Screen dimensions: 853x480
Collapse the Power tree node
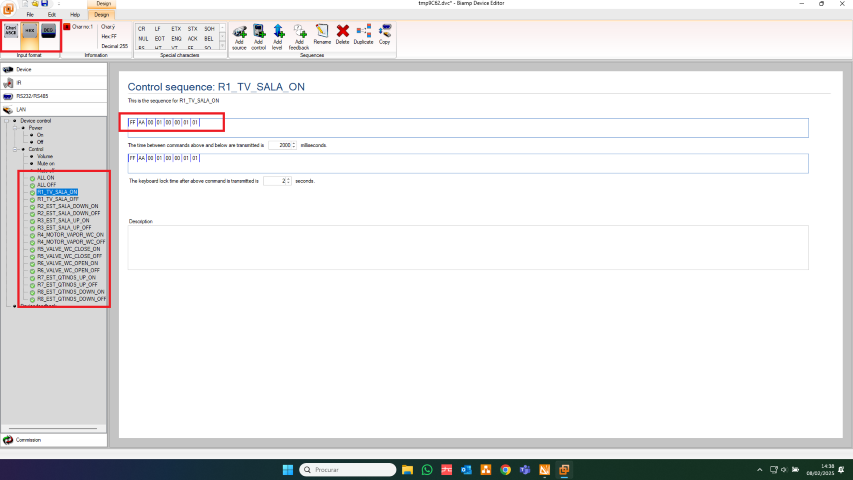(17, 128)
